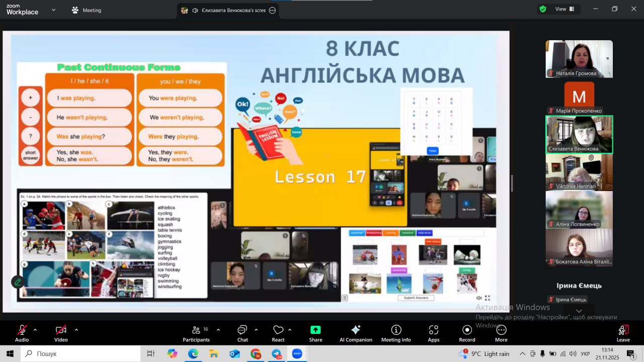The width and height of the screenshot is (644, 362).
Task: Expand video options arrow next to Video
Action: (x=76, y=330)
